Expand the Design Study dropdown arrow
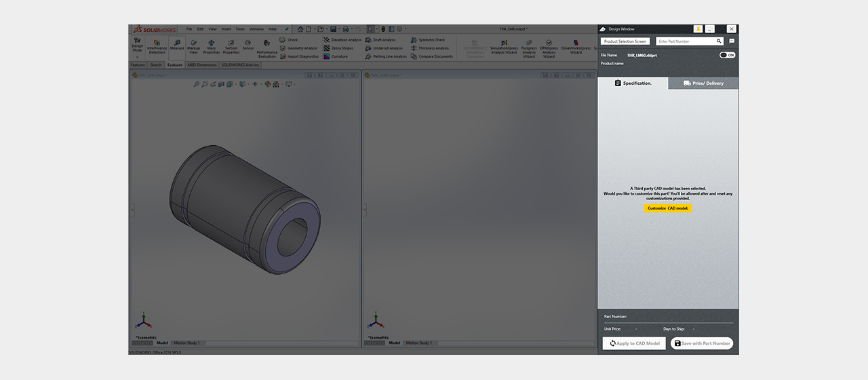Screen dimensions: 868x380 (137, 56)
